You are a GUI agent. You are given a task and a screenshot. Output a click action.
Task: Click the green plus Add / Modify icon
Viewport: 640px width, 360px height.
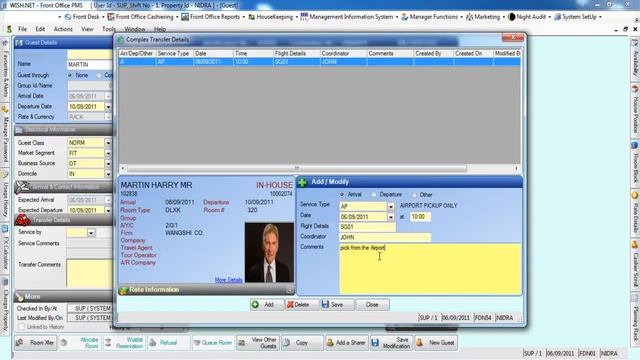302,182
